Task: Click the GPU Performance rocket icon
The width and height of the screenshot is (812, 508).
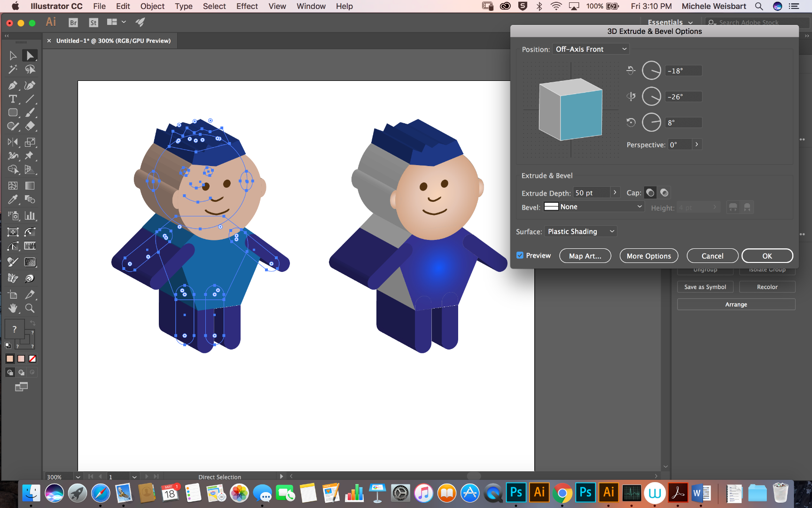Action: point(140,22)
